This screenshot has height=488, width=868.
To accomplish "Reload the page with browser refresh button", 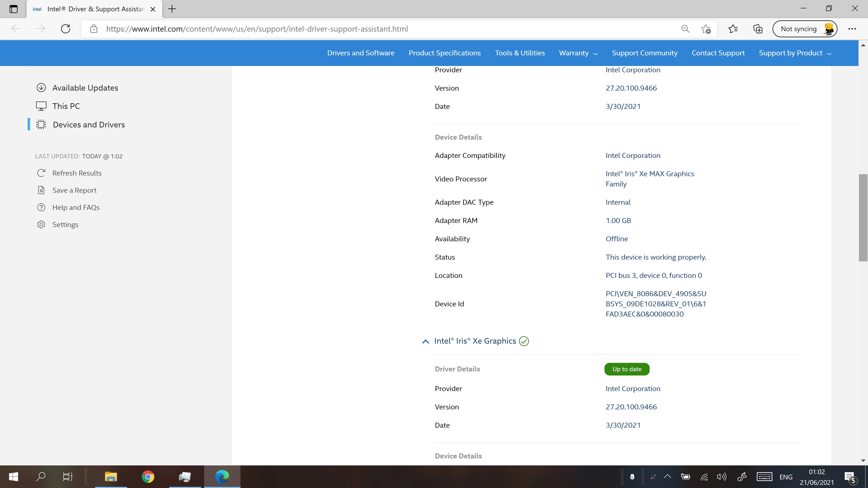I will (x=65, y=29).
